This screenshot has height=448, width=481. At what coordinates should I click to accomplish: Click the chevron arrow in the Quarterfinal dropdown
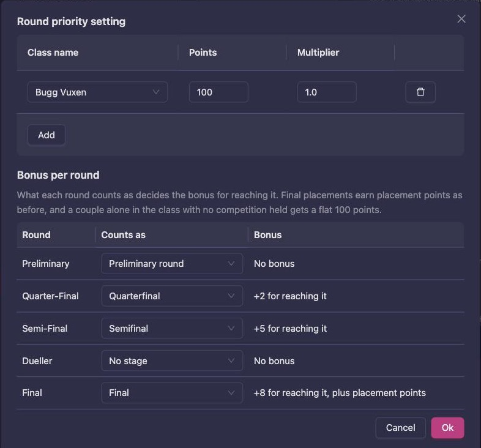pos(231,296)
